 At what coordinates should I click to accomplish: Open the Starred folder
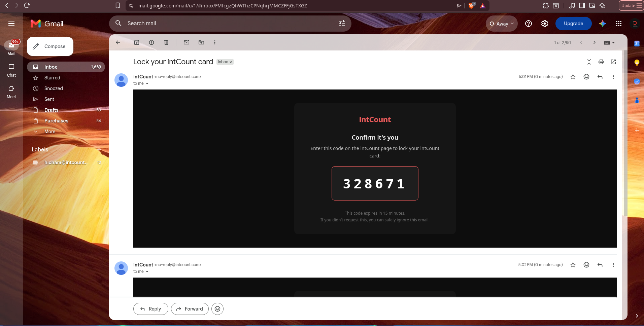66,78
